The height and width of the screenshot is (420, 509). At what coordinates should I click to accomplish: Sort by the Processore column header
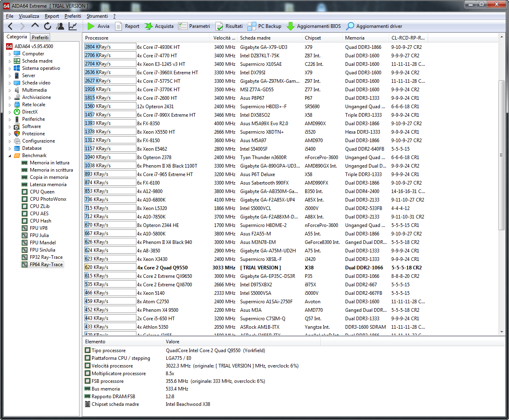coord(146,38)
